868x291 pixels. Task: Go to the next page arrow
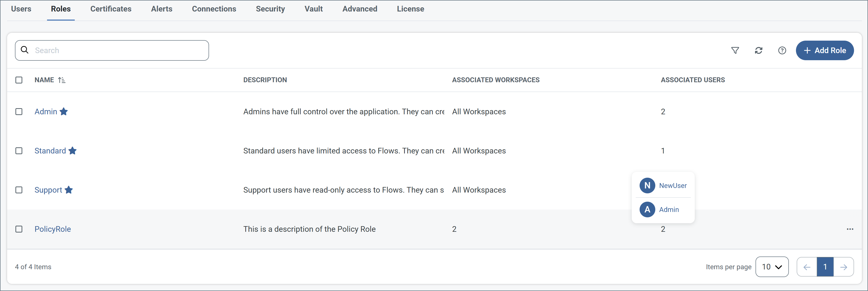[x=843, y=267]
